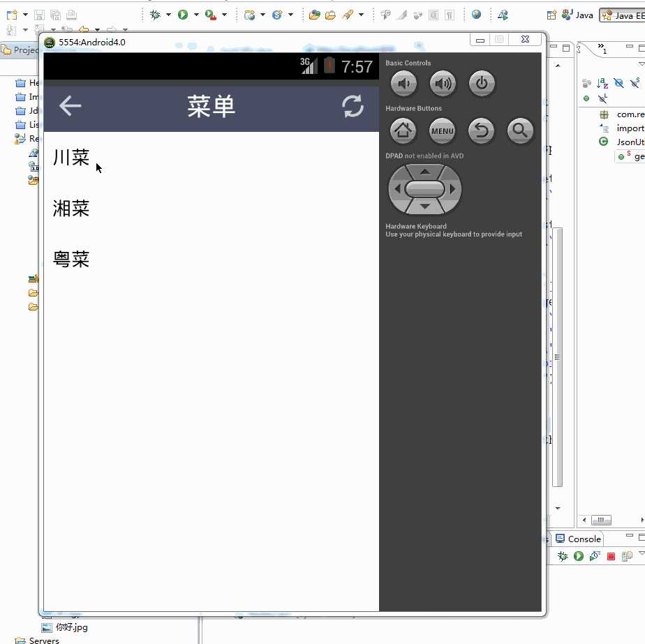Viewport: 645px width, 644px height.
Task: Click the Open Web Browser globe icon
Action: 476,15
